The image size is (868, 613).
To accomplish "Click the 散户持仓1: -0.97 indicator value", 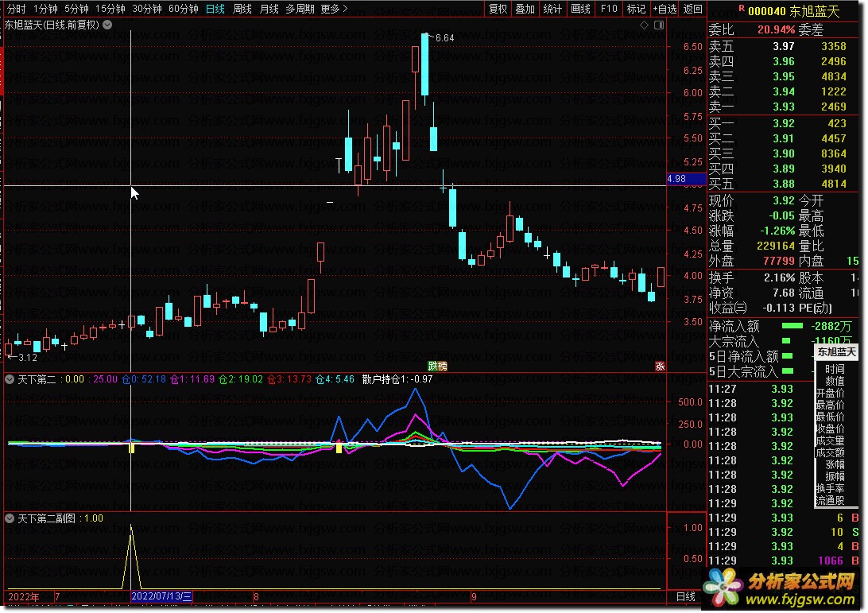I will tap(397, 379).
